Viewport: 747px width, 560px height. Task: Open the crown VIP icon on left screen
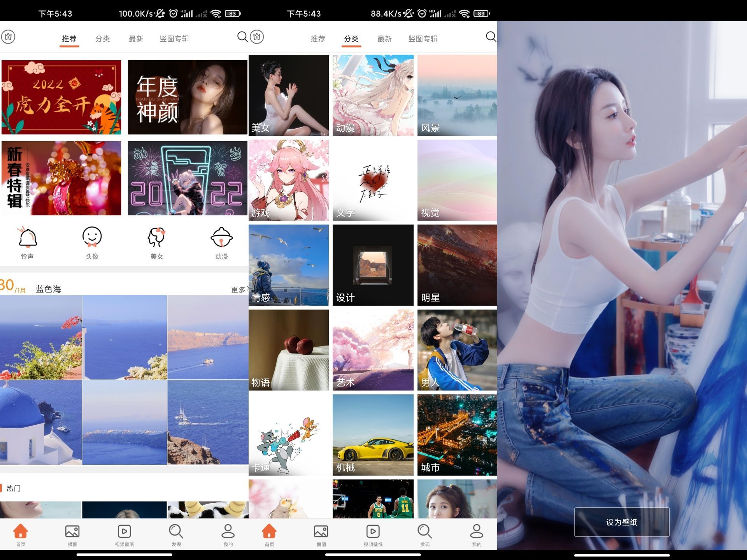click(x=8, y=37)
